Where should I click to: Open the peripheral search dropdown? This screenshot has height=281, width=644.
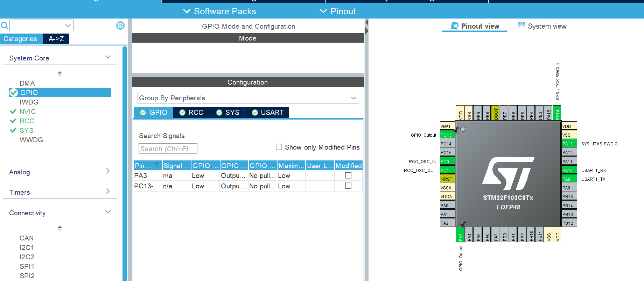68,26
